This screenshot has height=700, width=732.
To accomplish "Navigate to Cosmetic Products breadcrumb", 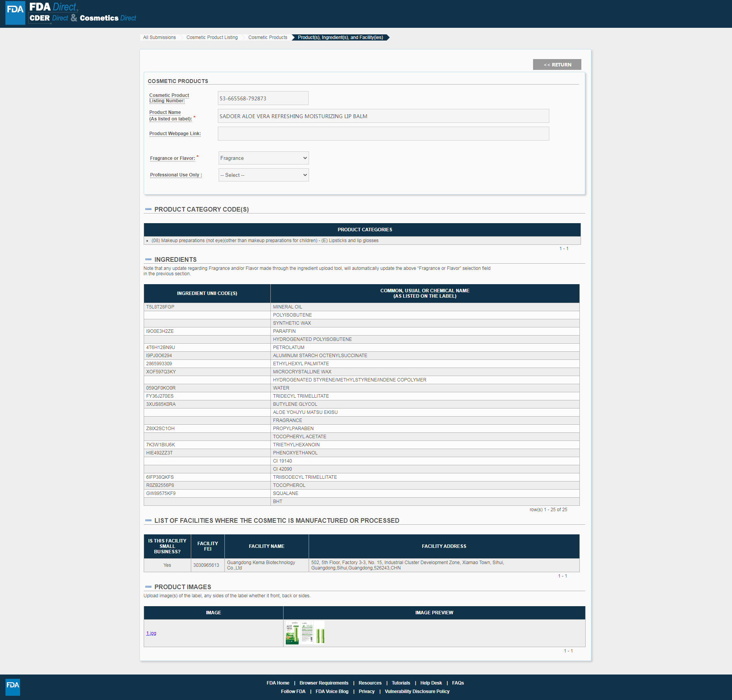I will click(267, 37).
